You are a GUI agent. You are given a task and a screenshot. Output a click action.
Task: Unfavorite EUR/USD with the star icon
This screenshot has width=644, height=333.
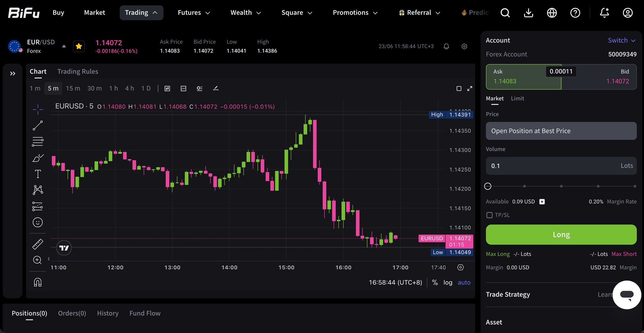pos(79,46)
